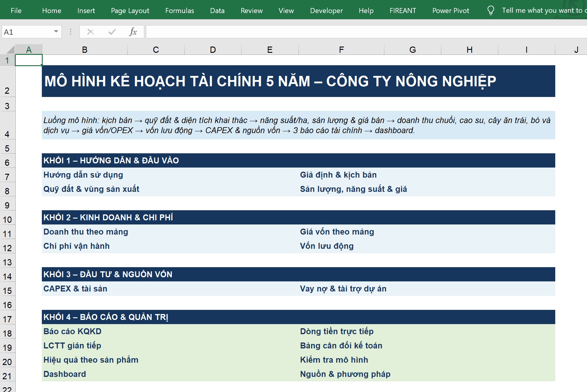Open the File menu
587x392 pixels.
click(16, 11)
